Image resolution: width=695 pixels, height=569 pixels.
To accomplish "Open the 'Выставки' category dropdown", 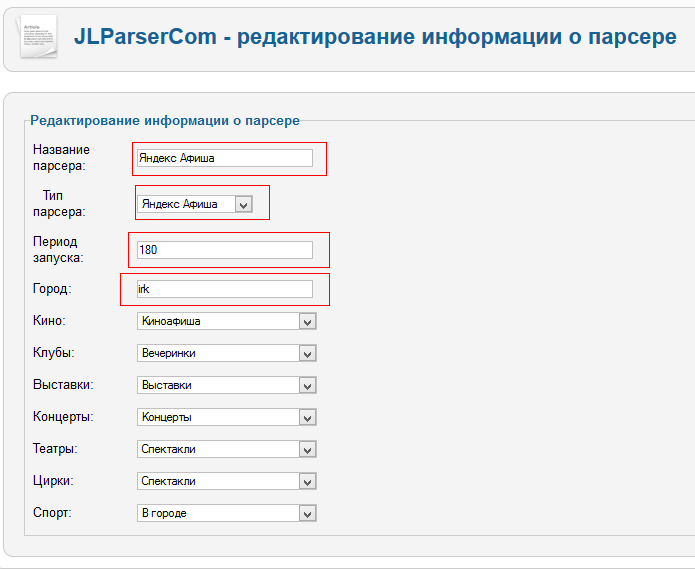I will 226,385.
